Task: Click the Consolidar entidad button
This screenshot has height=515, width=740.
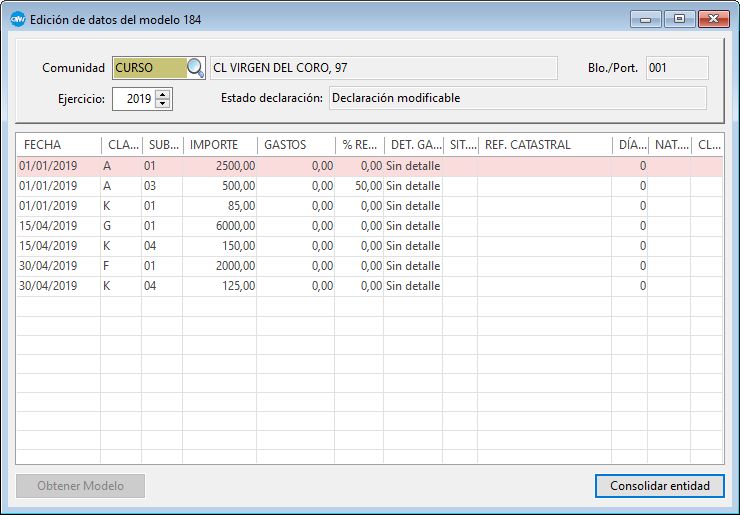Action: coord(659,486)
